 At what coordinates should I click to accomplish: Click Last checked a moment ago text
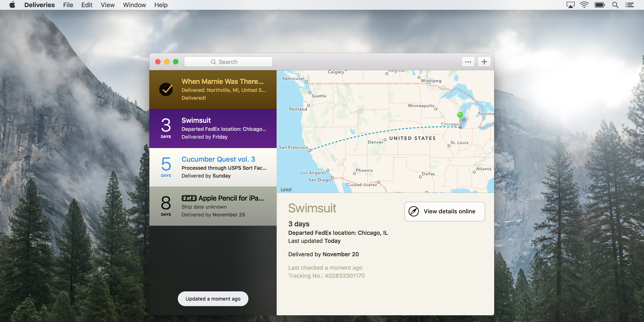pyautogui.click(x=325, y=267)
